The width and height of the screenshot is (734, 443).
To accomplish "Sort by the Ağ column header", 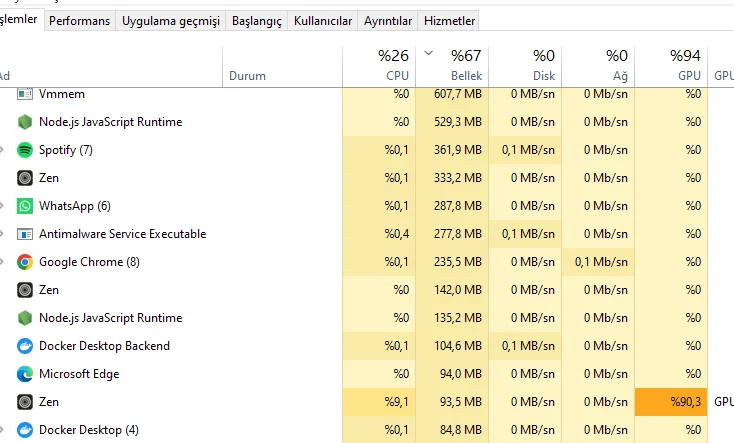I will (x=598, y=66).
